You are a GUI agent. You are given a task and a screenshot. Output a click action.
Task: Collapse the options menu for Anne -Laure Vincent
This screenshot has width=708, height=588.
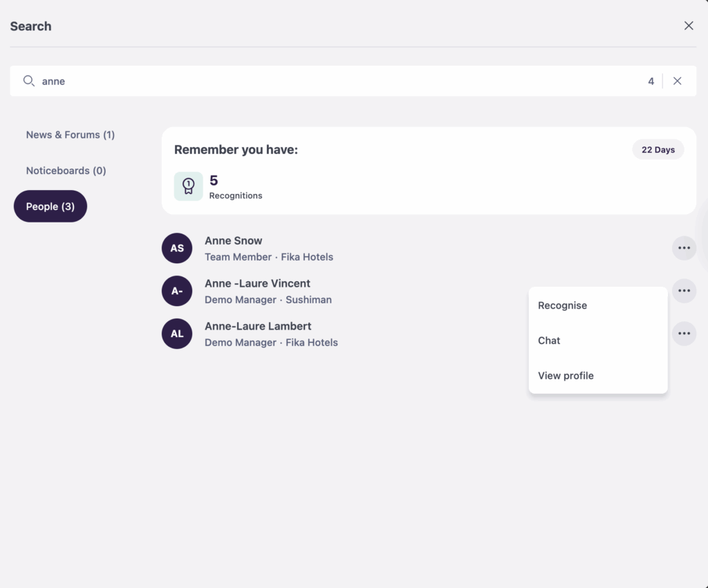coord(684,291)
